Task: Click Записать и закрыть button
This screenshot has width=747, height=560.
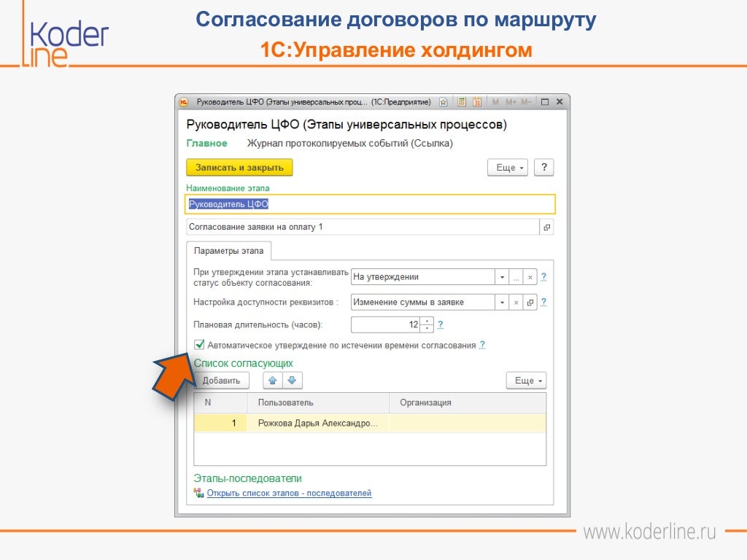Action: click(x=239, y=167)
